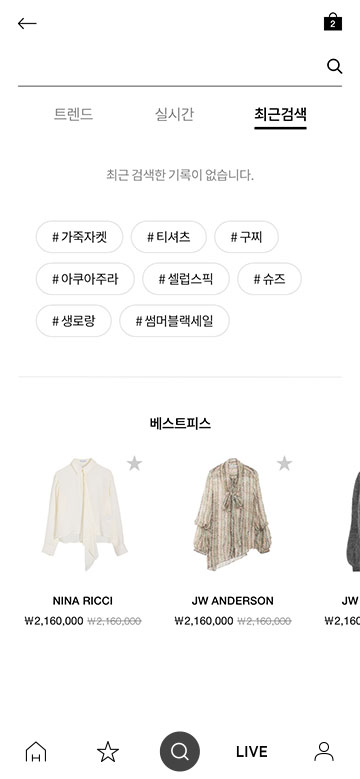Tap the dark circular search button

point(180,751)
